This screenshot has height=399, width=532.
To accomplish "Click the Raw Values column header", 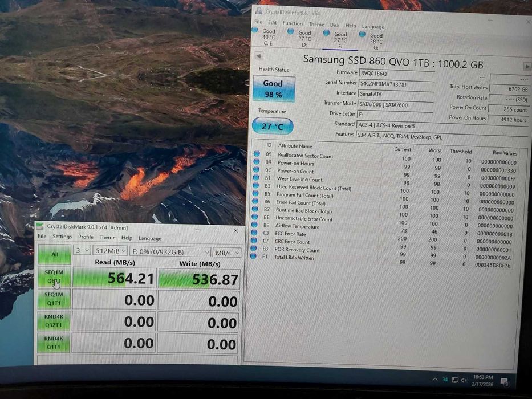I will coord(505,153).
